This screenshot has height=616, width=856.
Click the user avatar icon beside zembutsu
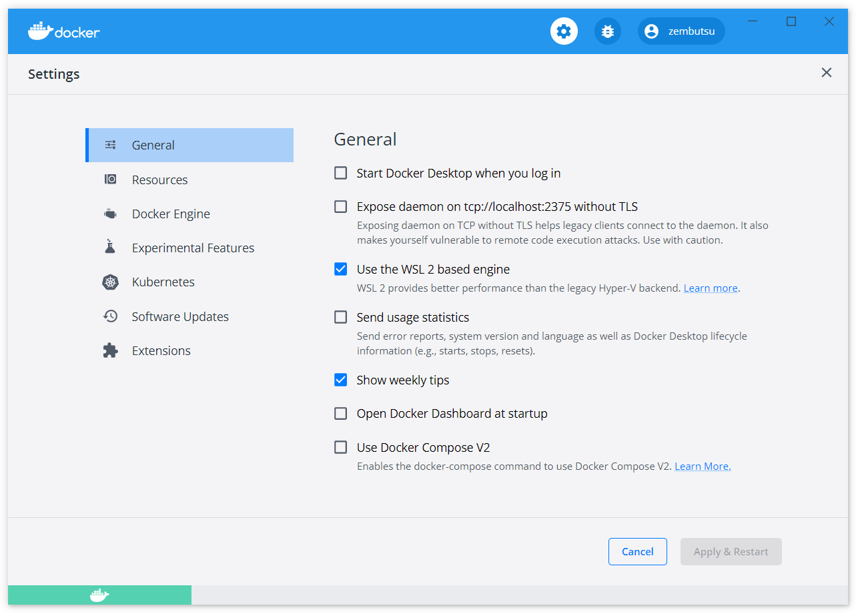(652, 31)
